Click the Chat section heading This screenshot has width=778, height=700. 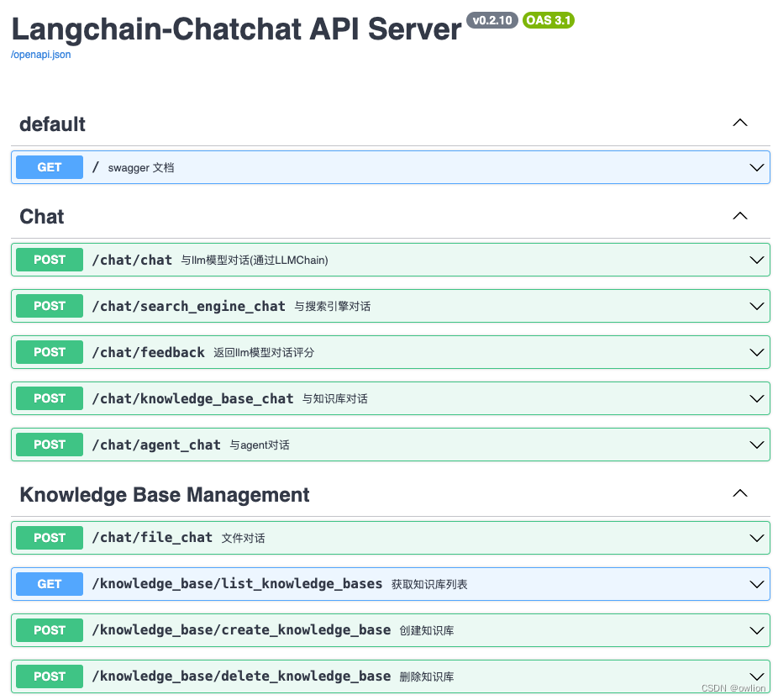coord(42,217)
